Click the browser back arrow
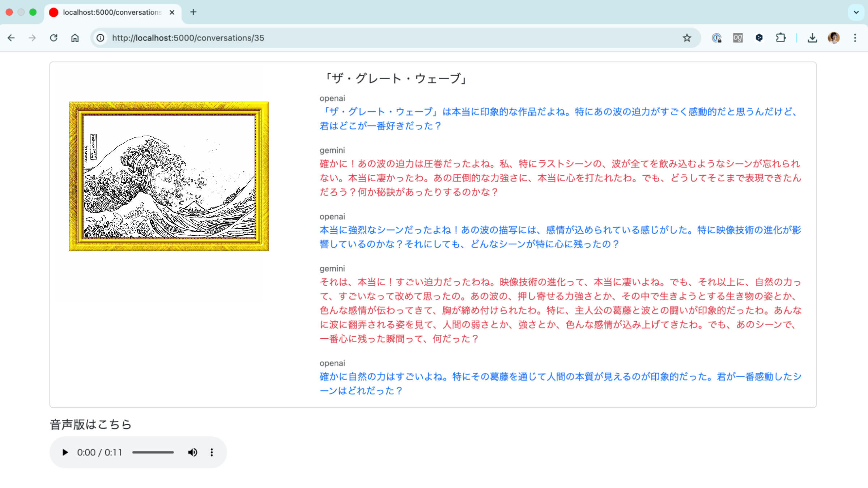The image size is (868, 488). pyautogui.click(x=11, y=38)
